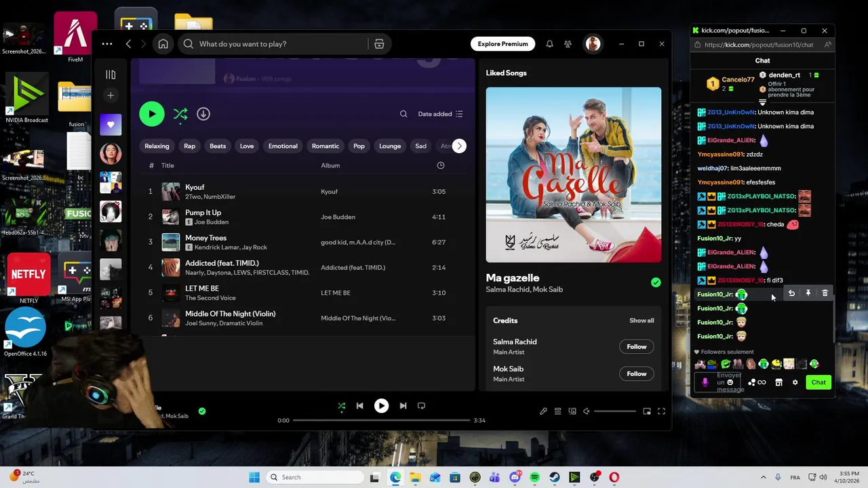Filter by Beats chip
The height and width of the screenshot is (488, 868).
(x=218, y=146)
